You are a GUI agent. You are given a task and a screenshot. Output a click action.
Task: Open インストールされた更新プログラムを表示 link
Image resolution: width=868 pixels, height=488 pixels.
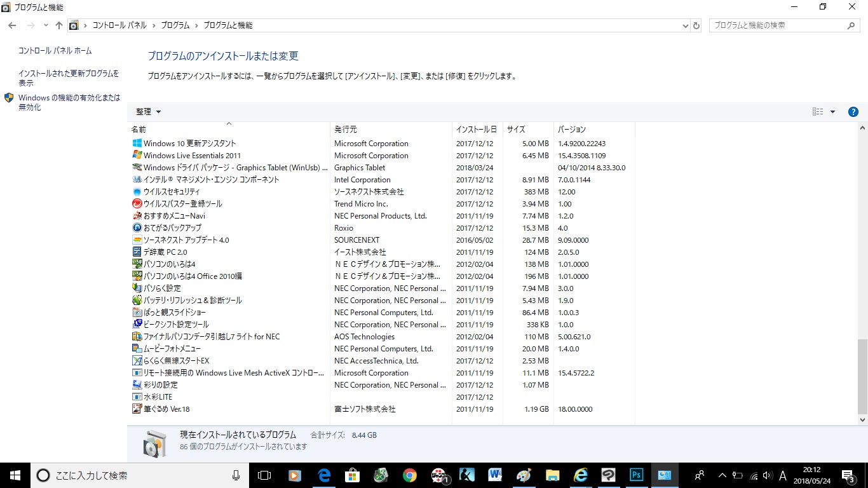(x=69, y=78)
